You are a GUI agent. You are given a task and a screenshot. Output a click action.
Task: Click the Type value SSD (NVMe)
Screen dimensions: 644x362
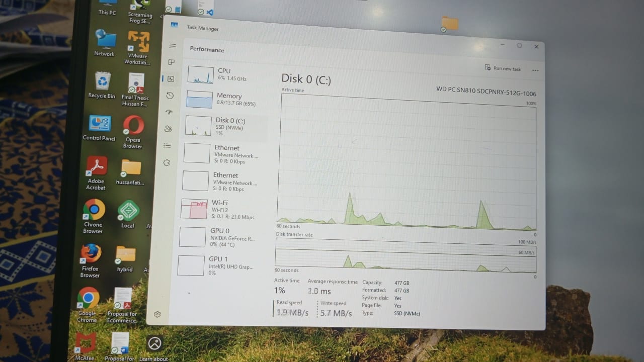pos(407,313)
